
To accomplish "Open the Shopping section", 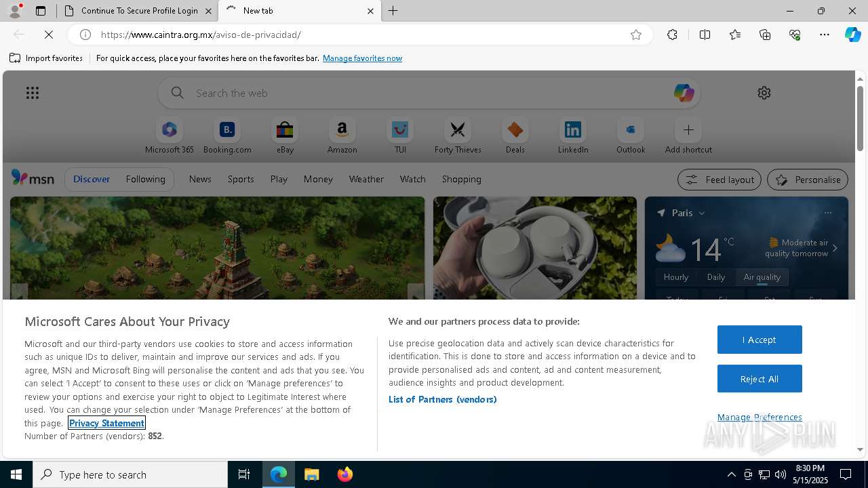I will coord(462,179).
